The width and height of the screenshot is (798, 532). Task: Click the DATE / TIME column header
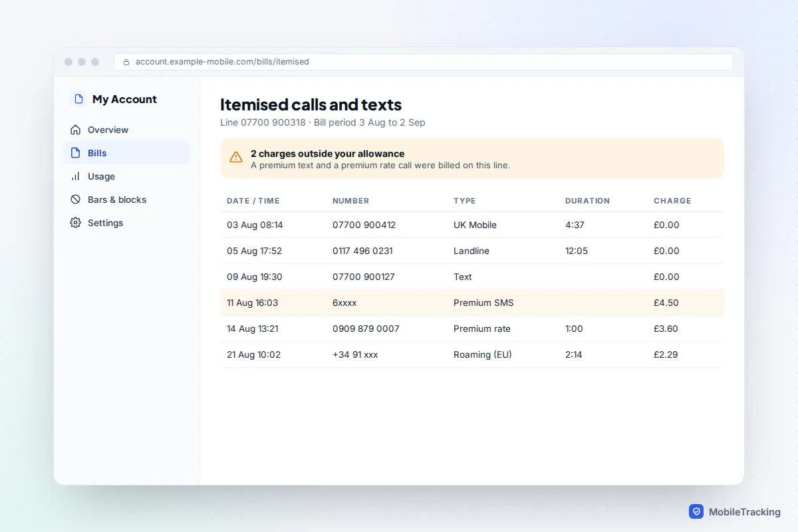(x=253, y=201)
